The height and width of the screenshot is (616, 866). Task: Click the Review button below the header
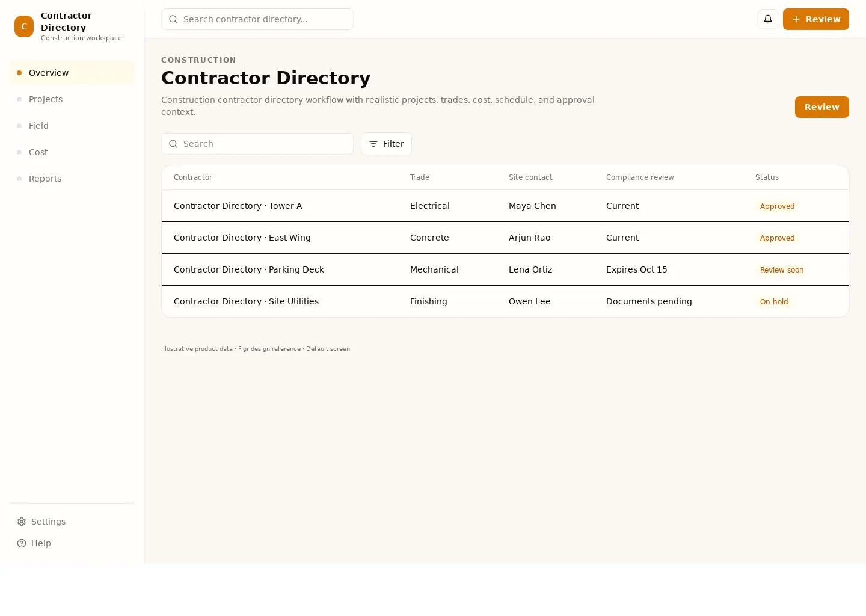click(x=821, y=107)
